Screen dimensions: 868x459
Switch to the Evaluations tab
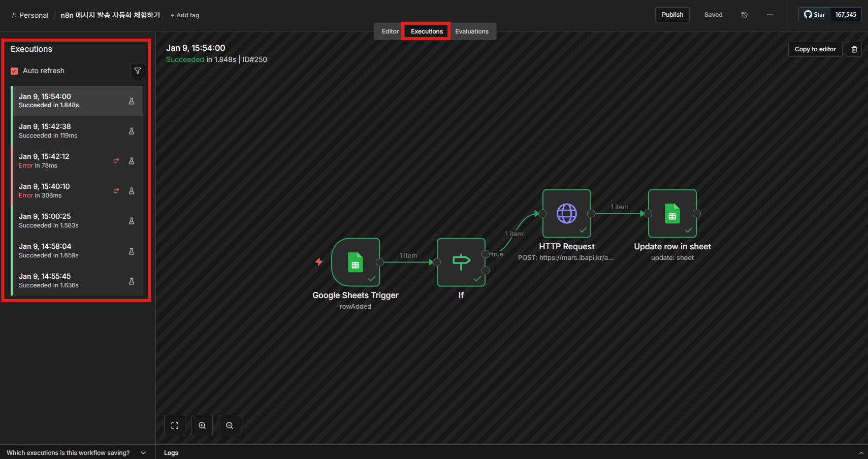471,31
